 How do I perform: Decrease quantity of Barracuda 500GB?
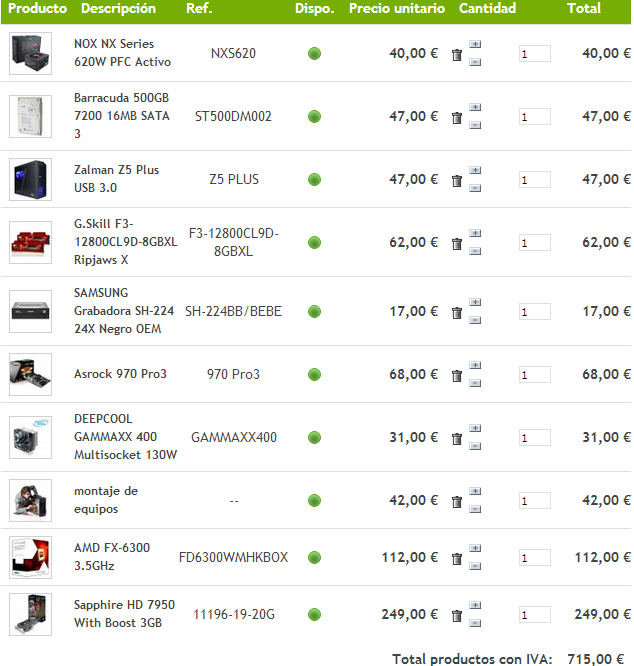point(475,125)
